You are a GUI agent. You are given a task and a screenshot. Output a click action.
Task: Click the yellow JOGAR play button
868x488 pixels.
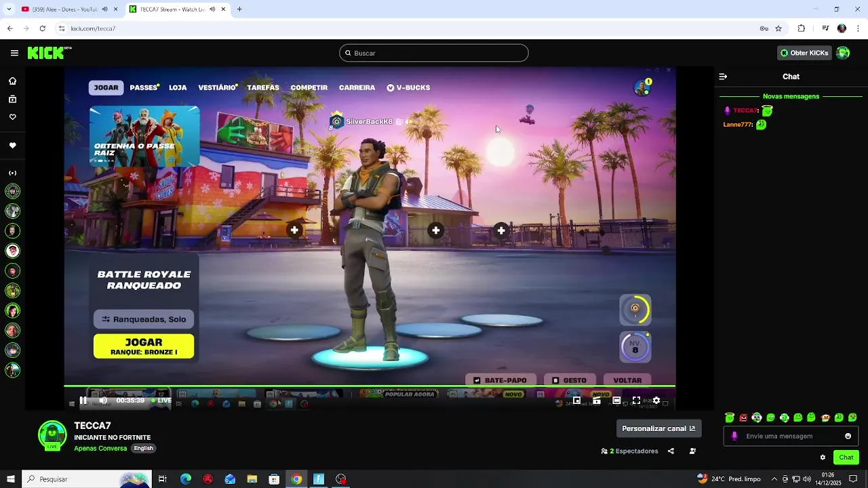[144, 346]
